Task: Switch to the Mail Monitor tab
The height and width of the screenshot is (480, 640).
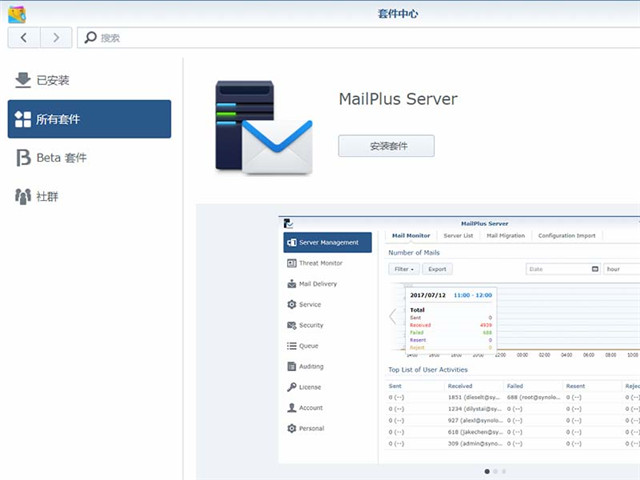Action: click(411, 236)
